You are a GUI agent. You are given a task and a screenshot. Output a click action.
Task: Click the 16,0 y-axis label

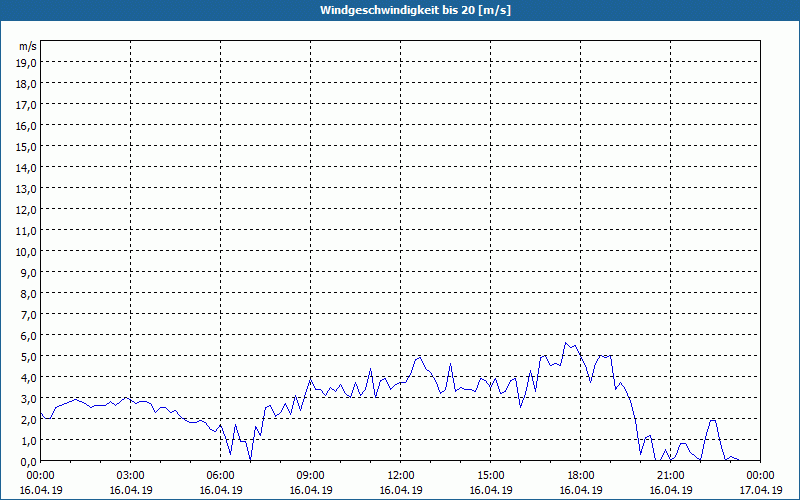(x=28, y=126)
